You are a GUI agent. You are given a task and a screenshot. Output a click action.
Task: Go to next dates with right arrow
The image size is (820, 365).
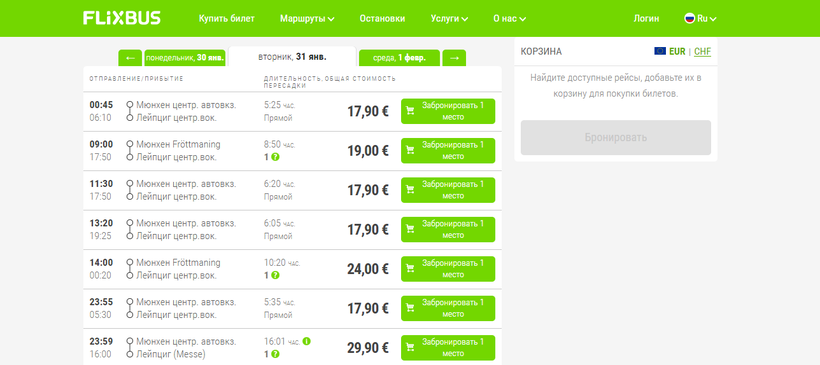pos(454,58)
